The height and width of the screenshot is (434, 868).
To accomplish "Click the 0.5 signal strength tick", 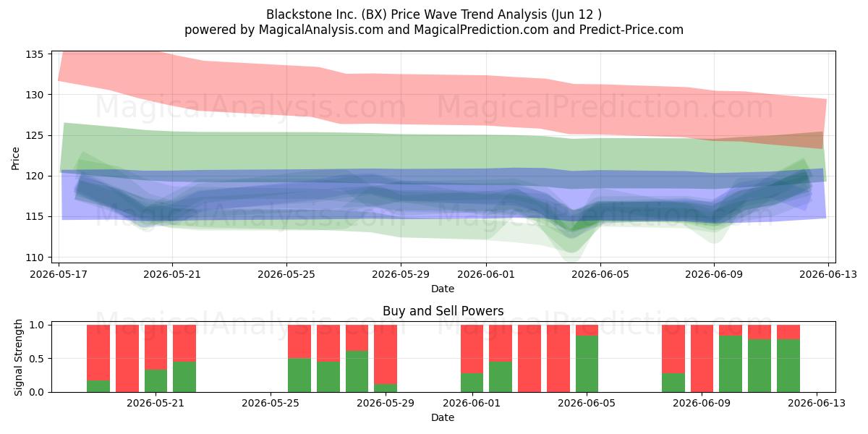I will pos(37,358).
